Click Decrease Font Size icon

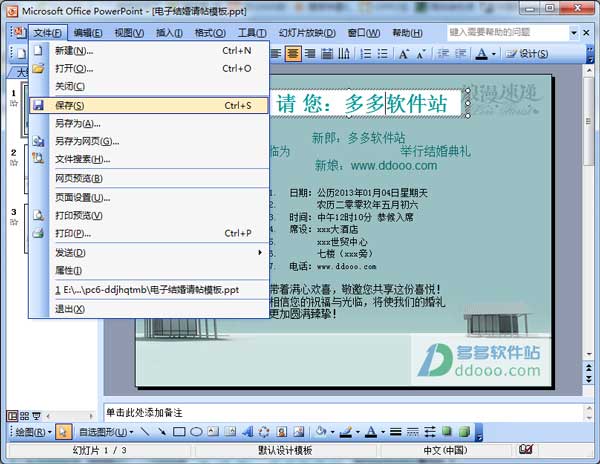click(421, 54)
